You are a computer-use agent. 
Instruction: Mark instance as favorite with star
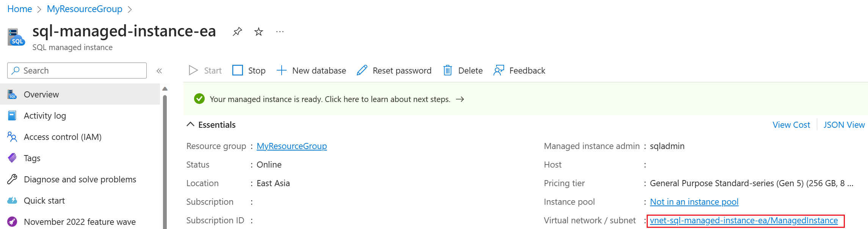pos(259,31)
